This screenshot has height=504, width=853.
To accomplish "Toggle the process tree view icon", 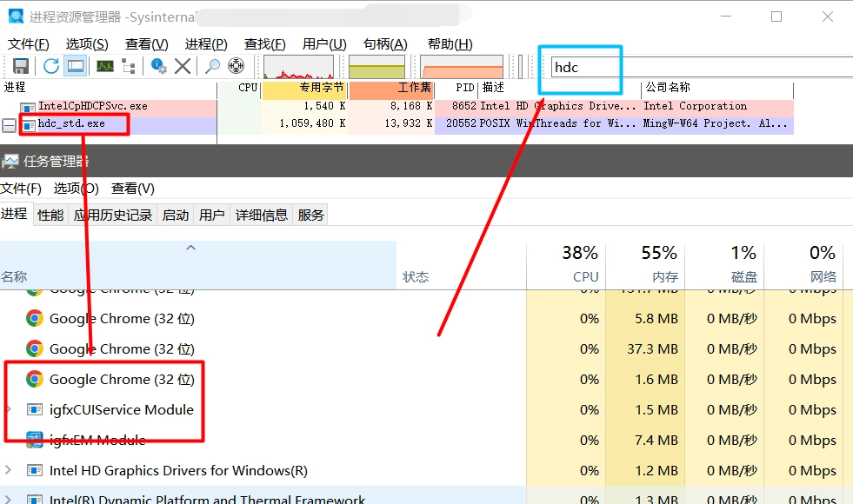I will click(x=129, y=66).
